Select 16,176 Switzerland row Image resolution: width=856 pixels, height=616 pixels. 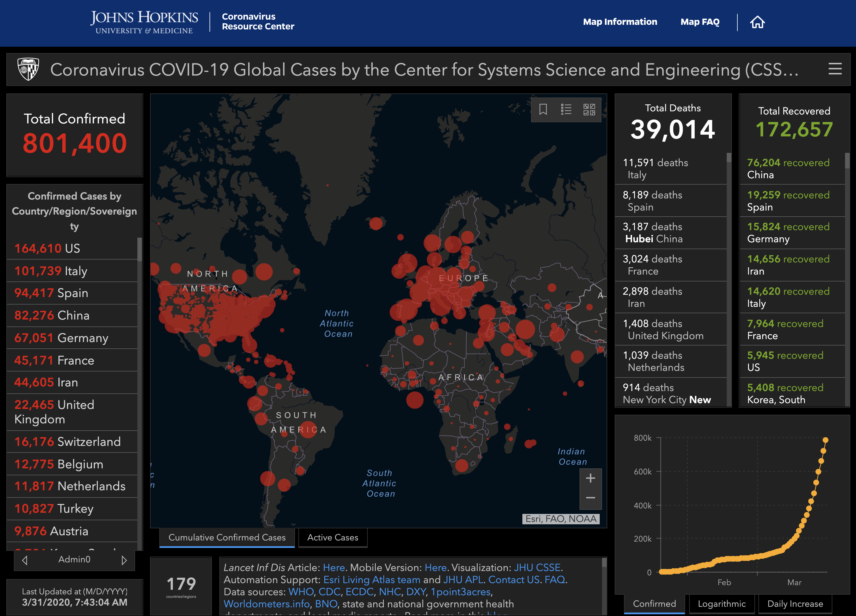coord(72,442)
